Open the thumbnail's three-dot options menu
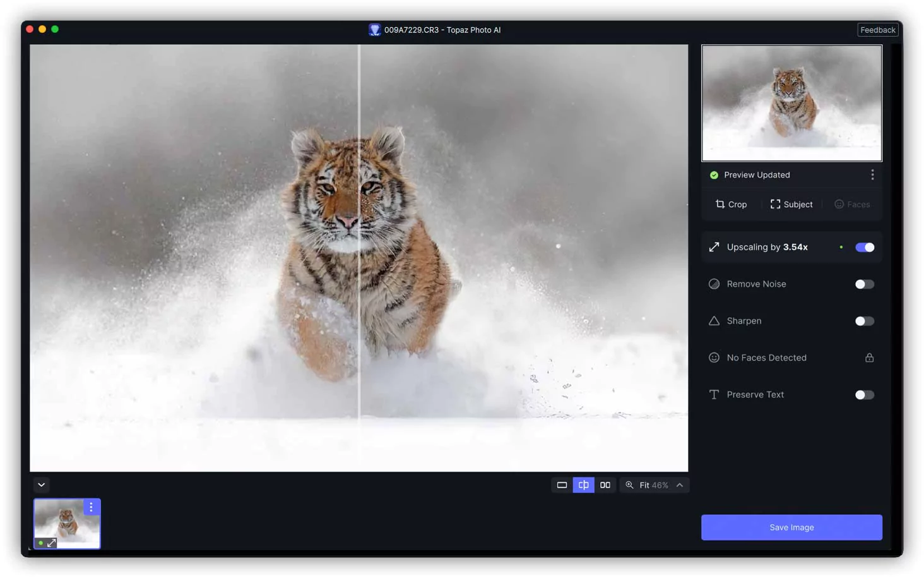The width and height of the screenshot is (924, 578). point(91,507)
